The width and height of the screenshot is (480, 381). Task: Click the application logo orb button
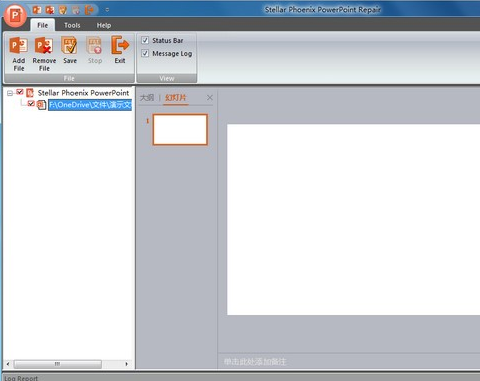15,15
